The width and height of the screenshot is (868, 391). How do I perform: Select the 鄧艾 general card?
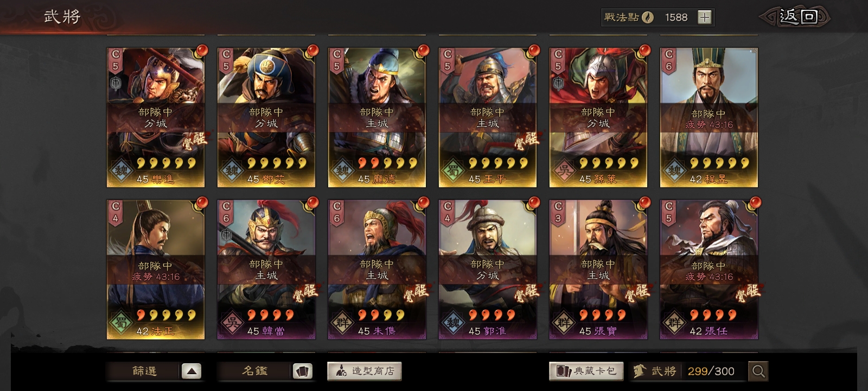point(266,117)
